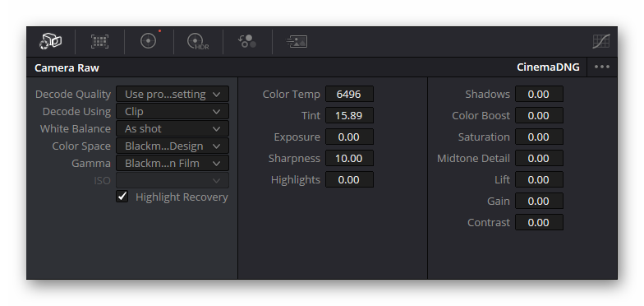The image size is (644, 306).
Task: Click the Highlights value field
Action: pos(350,179)
